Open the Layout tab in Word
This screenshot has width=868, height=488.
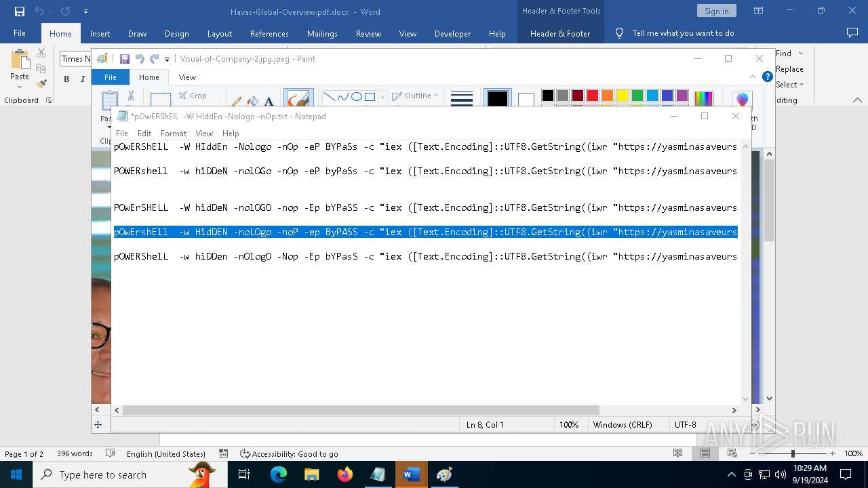click(219, 33)
